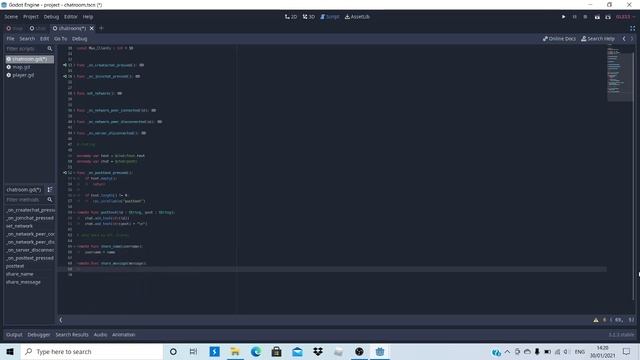Open the GLES3 renderer dropdown
The height and width of the screenshot is (360, 640).
(x=625, y=17)
